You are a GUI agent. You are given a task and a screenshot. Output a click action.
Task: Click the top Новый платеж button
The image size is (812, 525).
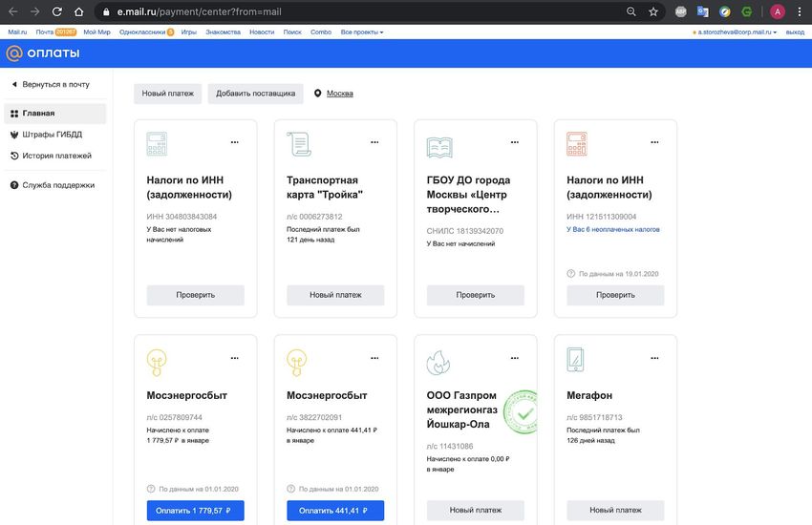click(168, 94)
